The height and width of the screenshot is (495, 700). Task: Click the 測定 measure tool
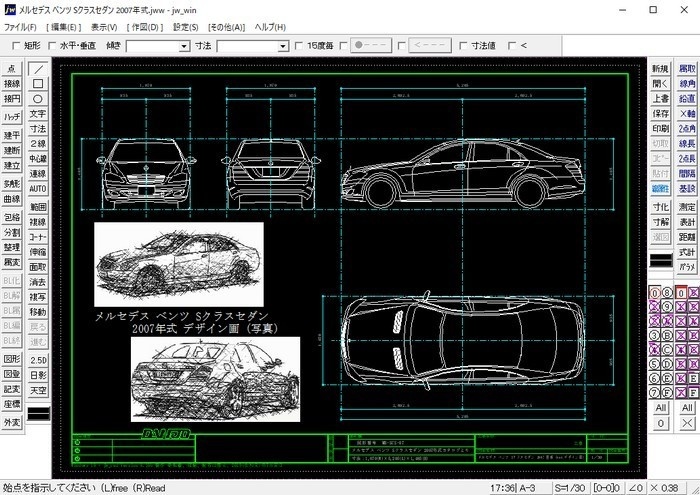tap(687, 207)
